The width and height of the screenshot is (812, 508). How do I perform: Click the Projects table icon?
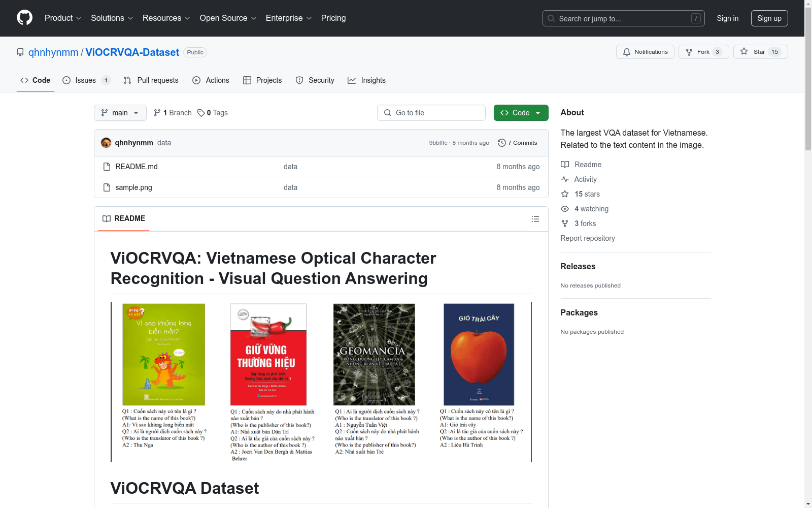[247, 80]
